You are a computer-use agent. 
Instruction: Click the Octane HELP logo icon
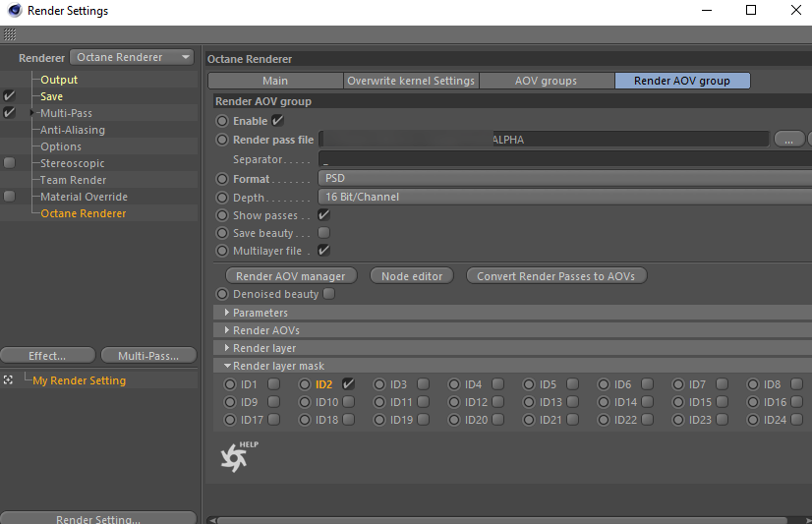[x=239, y=456]
